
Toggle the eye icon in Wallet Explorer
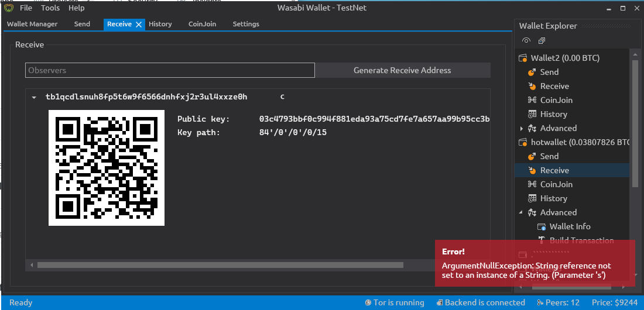tap(526, 40)
